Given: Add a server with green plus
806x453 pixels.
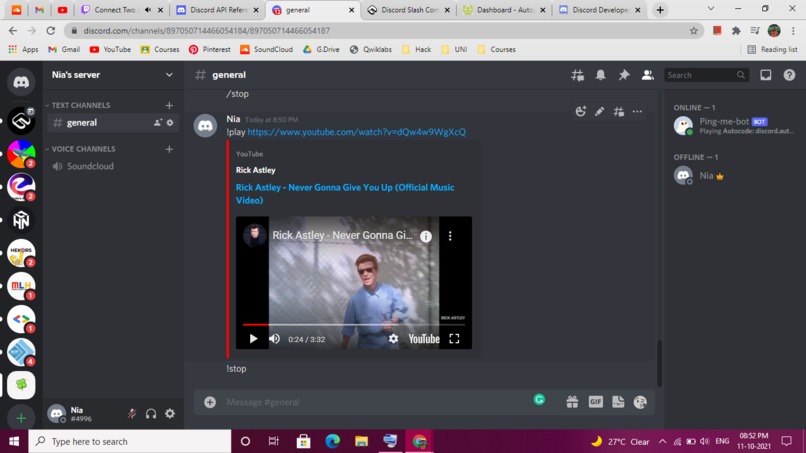Looking at the screenshot, I should point(21,418).
